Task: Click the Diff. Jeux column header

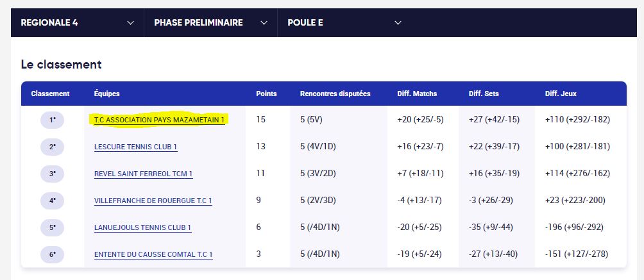Action: 561,94
